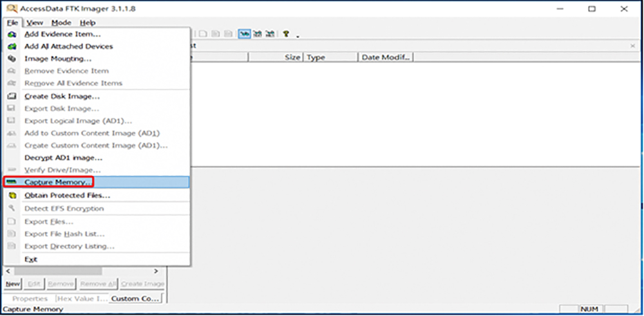Choose Remove All Evidence Items

pos(97,83)
